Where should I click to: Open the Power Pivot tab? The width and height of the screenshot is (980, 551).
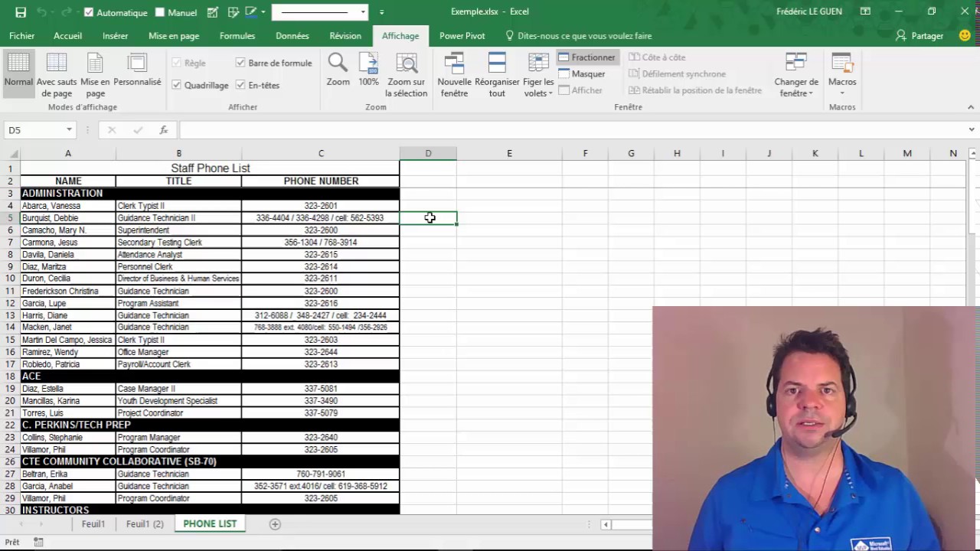coord(462,36)
